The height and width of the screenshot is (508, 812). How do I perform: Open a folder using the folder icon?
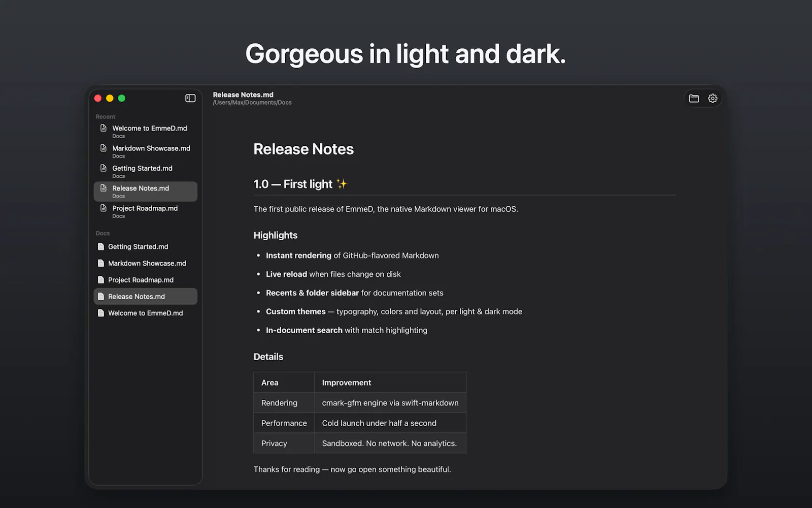[x=694, y=99]
